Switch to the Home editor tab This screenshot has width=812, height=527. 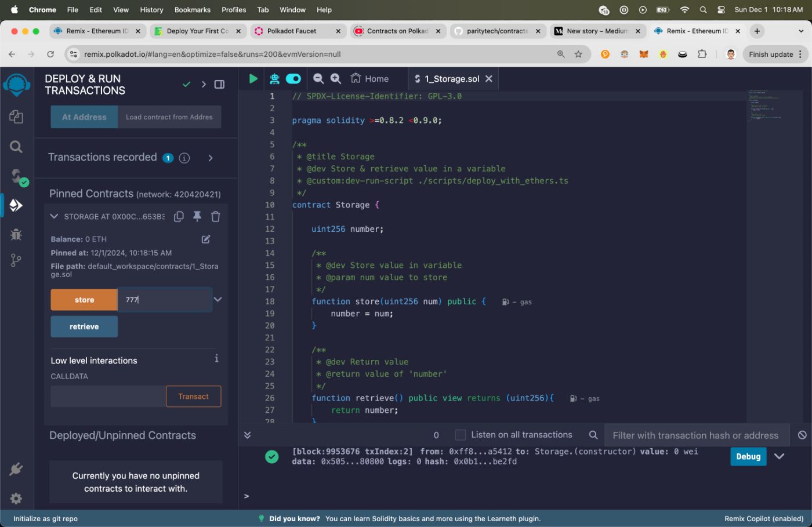point(369,79)
